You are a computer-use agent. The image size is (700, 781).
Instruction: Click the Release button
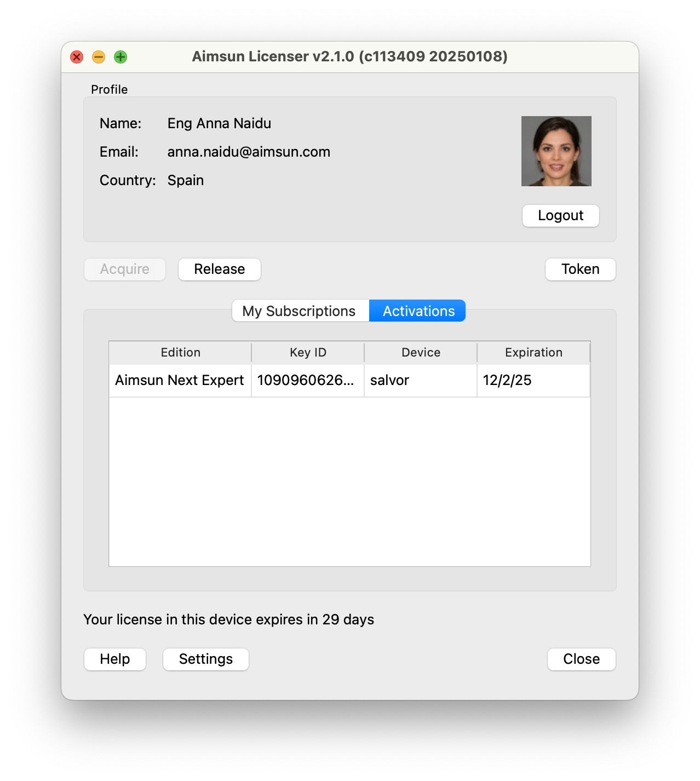pyautogui.click(x=219, y=269)
